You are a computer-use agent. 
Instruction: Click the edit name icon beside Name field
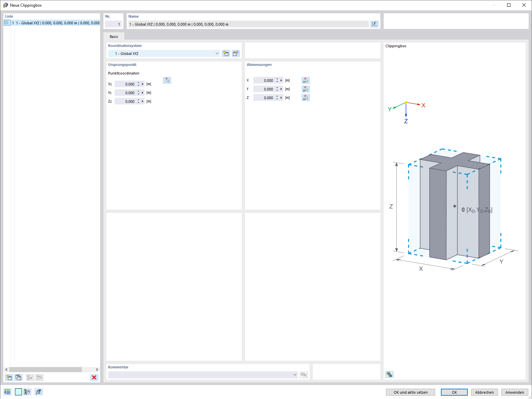pyautogui.click(x=374, y=24)
